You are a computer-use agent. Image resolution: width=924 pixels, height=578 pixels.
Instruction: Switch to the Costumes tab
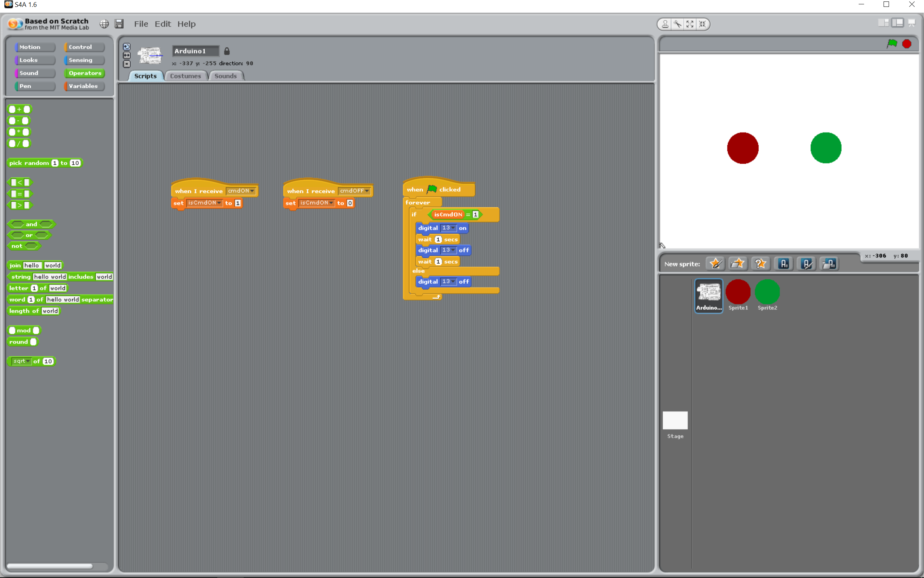click(186, 76)
